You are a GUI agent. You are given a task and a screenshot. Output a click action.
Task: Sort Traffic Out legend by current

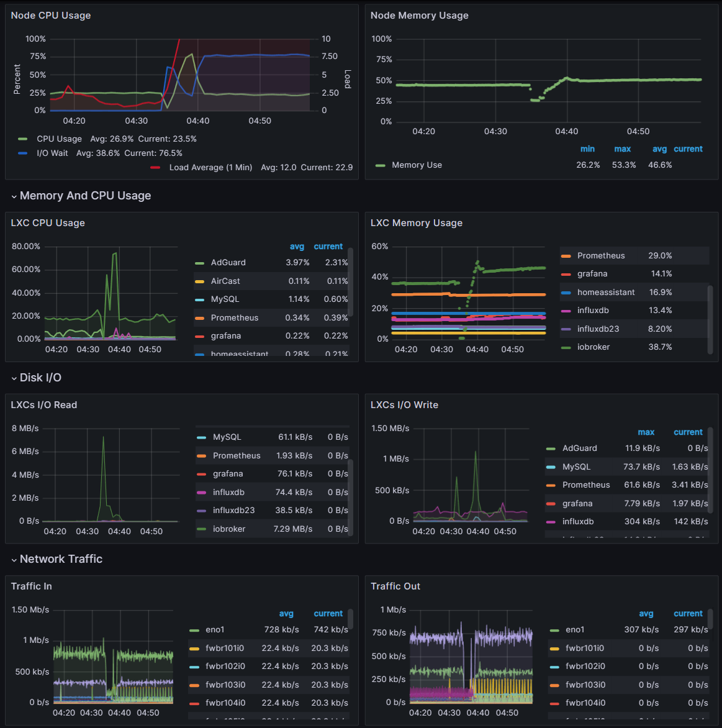coord(688,614)
